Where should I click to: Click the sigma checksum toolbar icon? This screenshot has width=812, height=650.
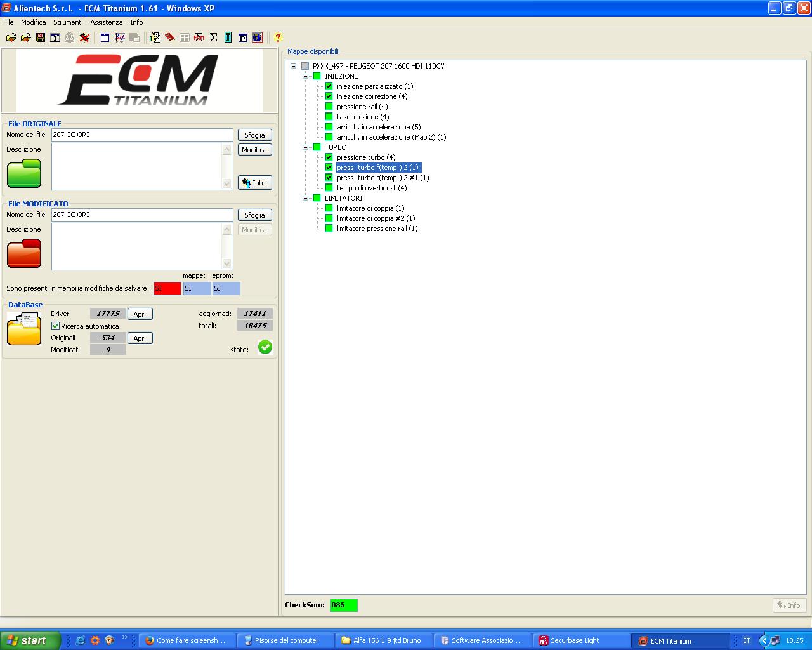[213, 38]
